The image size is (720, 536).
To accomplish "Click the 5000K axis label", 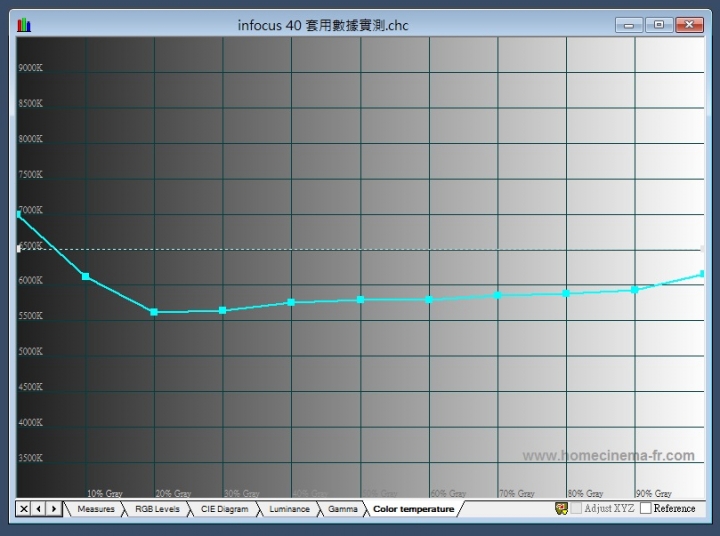I will coord(30,351).
